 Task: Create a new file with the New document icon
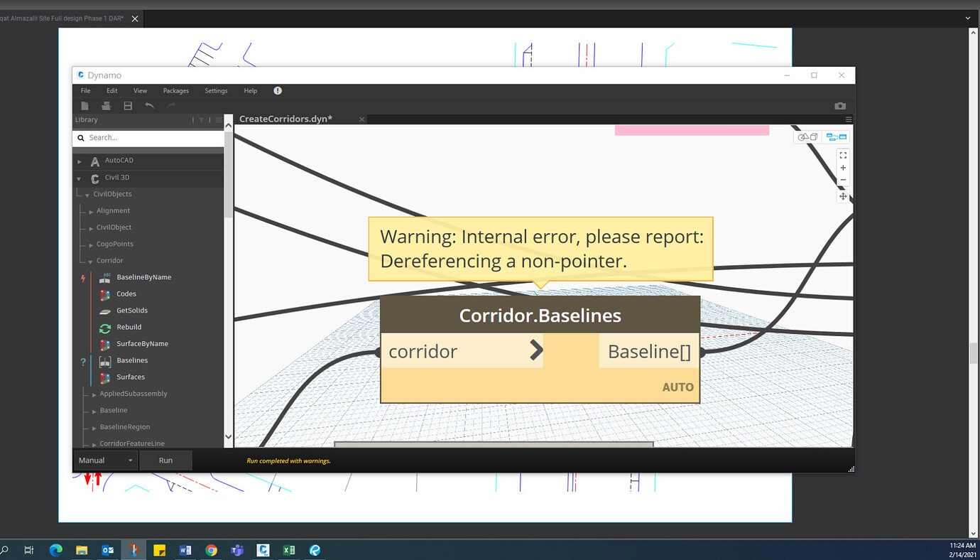pos(85,105)
